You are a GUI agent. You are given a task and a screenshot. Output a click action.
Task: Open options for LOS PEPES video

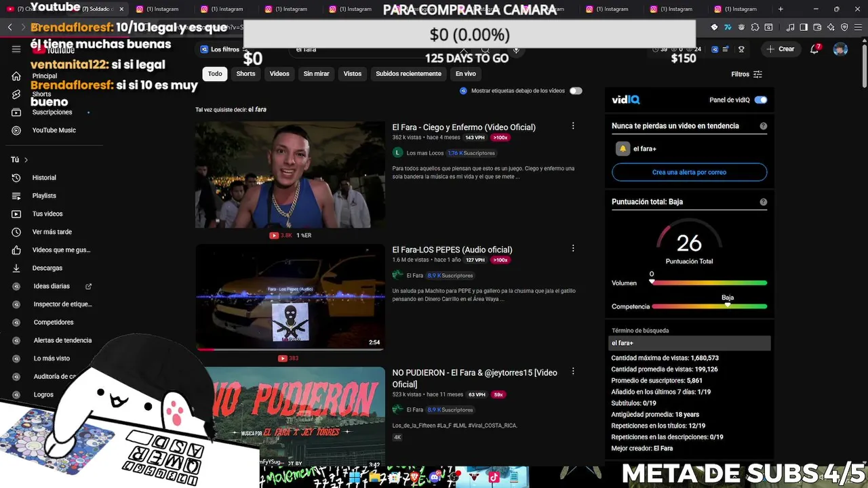[x=573, y=249]
